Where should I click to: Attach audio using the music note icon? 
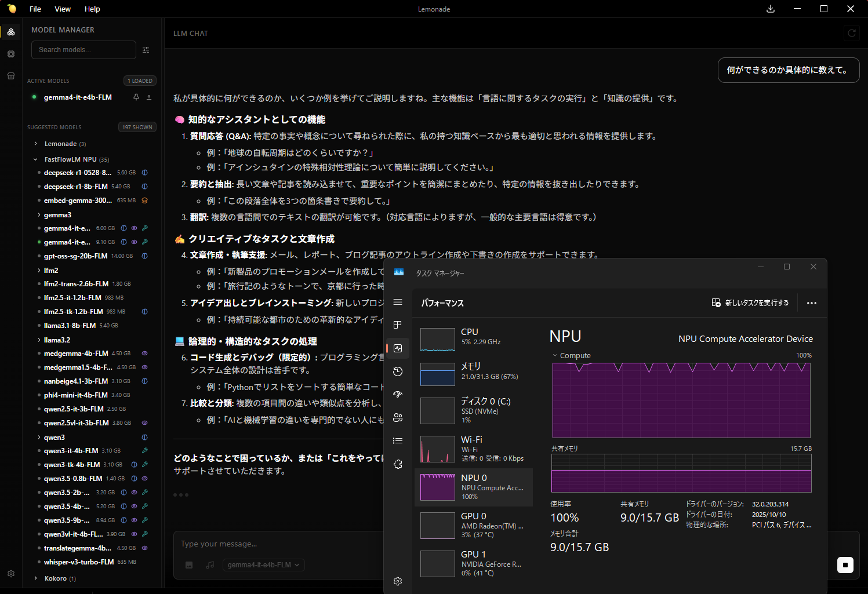click(x=210, y=565)
